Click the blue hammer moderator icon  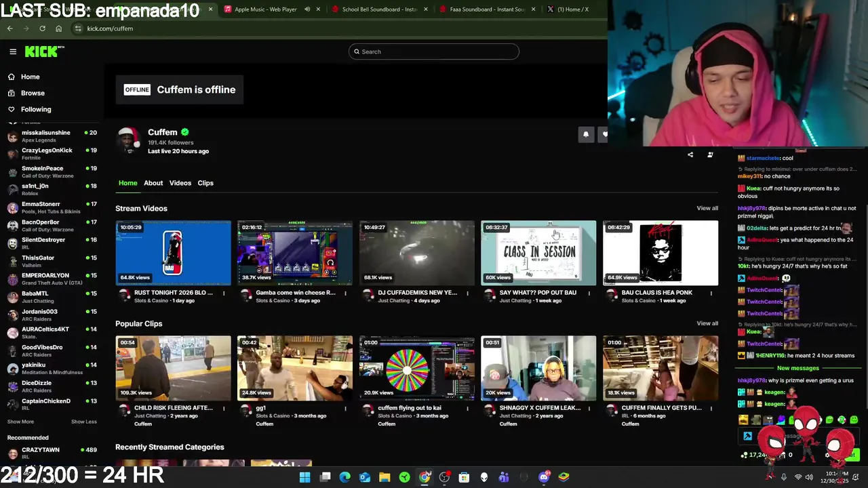[747, 436]
